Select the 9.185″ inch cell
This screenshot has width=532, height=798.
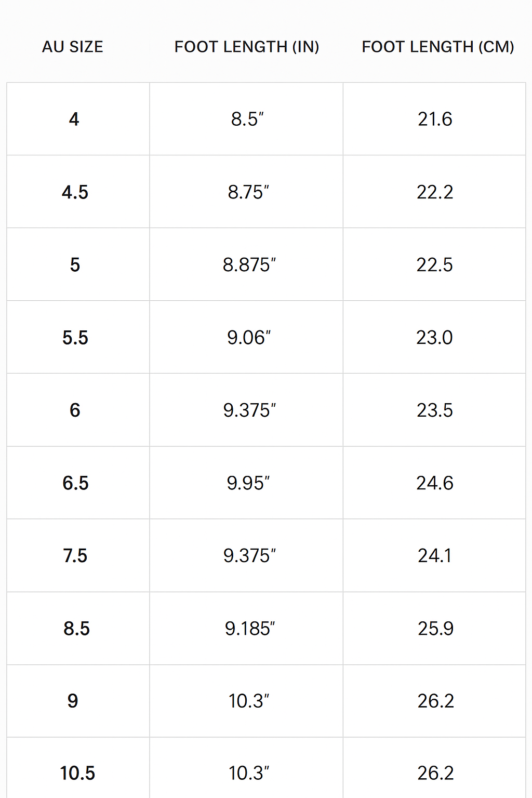tap(249, 629)
